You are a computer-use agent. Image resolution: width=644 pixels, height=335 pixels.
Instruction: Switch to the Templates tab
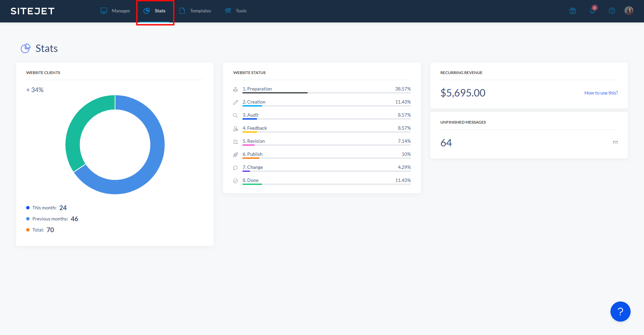coord(195,11)
